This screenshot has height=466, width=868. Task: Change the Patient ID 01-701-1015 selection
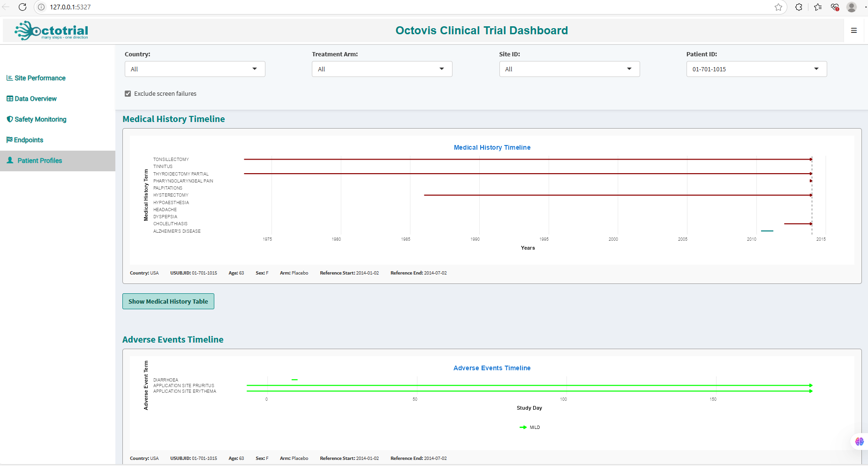(756, 69)
